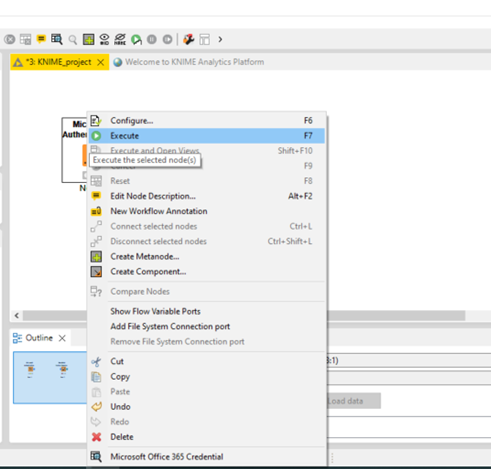Screen dimensions: 491x469
Task: Select Show Flow Variable Ports
Action: [x=207, y=311]
